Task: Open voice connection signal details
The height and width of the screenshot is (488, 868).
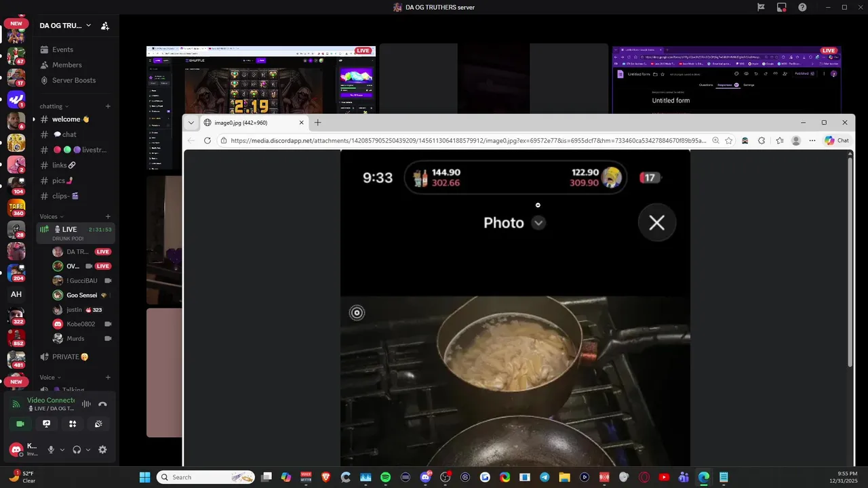Action: point(16,404)
